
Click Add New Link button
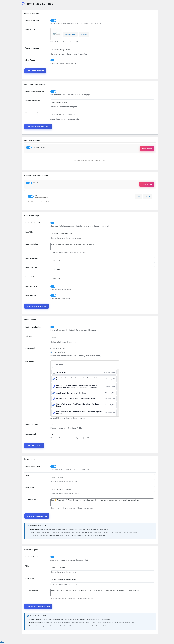pyautogui.click(x=147, y=184)
